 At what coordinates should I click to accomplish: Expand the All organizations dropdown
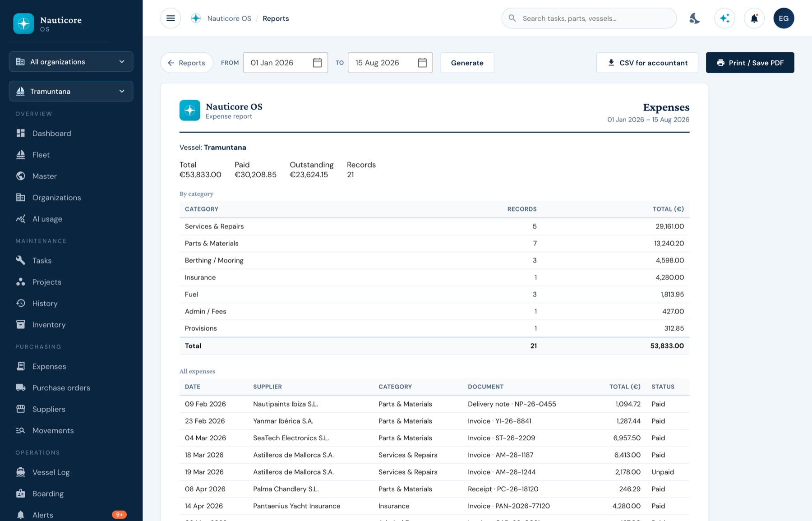[71, 61]
